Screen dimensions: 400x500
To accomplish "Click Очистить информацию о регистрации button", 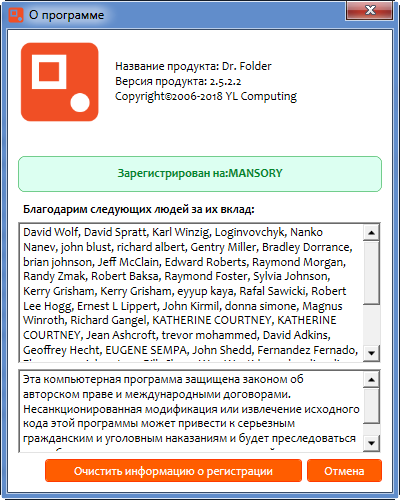I will pyautogui.click(x=173, y=471).
